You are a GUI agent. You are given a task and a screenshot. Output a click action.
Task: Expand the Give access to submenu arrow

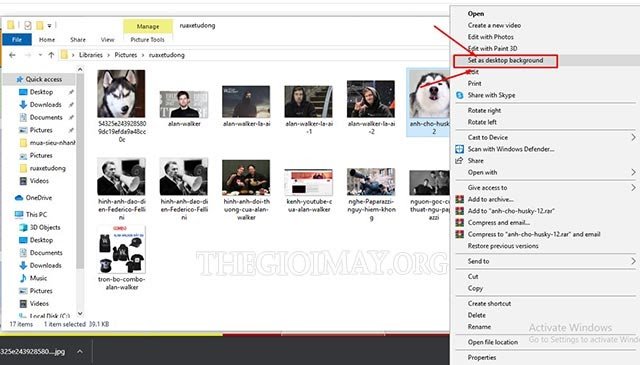[633, 187]
